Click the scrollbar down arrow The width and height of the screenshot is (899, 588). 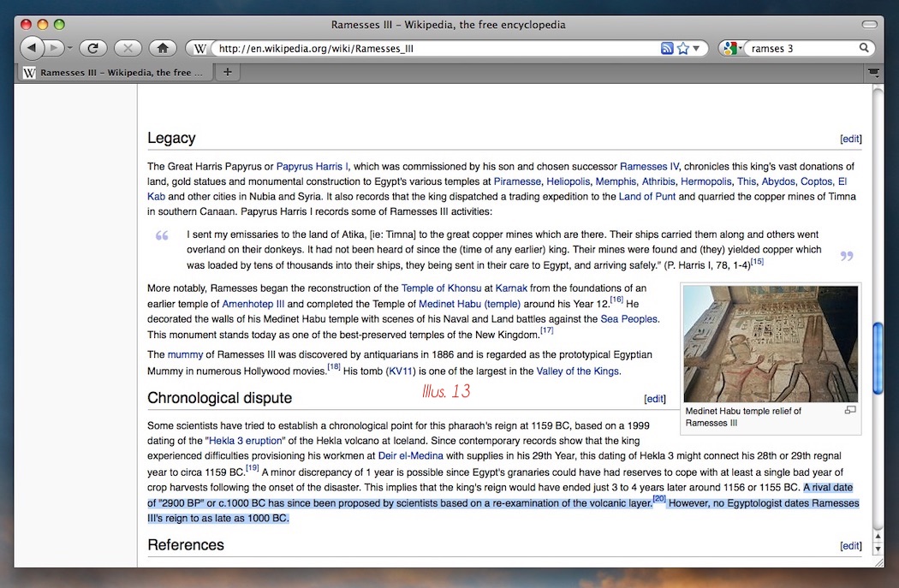pos(878,549)
